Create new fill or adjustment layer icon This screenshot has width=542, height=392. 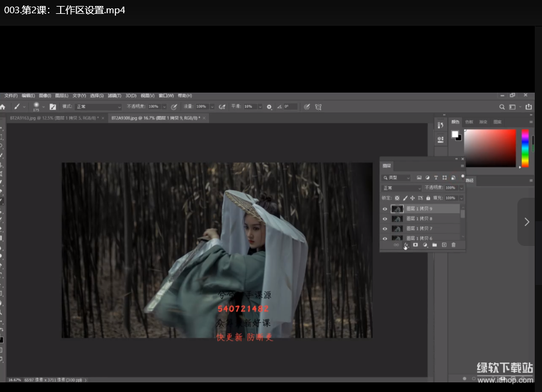(425, 245)
